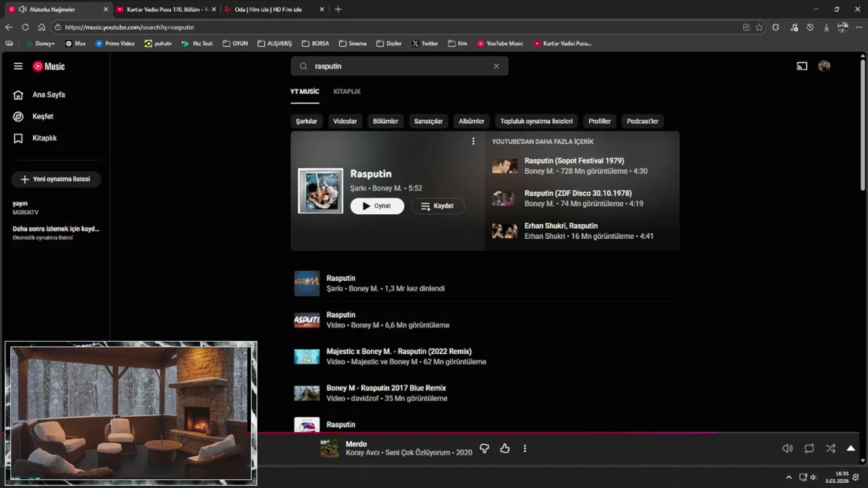Clear the rasputin search text
868x488 pixels.
pyautogui.click(x=496, y=66)
